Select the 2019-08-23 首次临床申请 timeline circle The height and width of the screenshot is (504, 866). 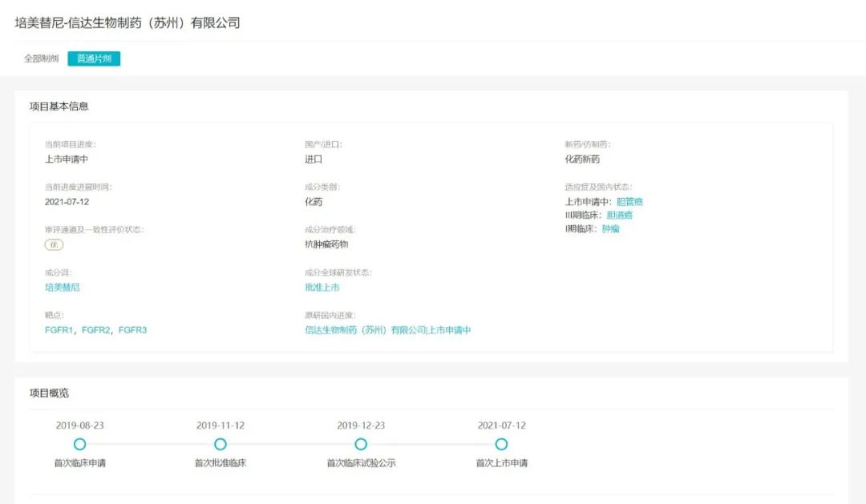click(x=79, y=444)
